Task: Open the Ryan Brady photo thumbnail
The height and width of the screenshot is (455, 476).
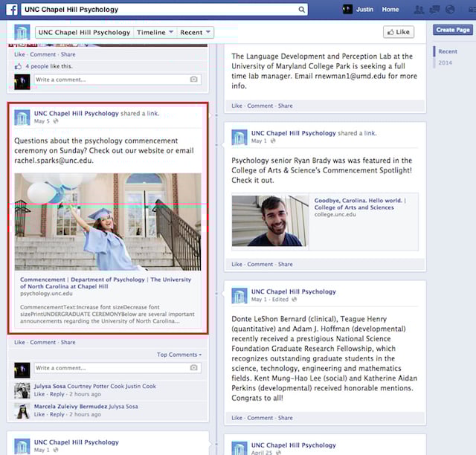Action: pyautogui.click(x=270, y=221)
